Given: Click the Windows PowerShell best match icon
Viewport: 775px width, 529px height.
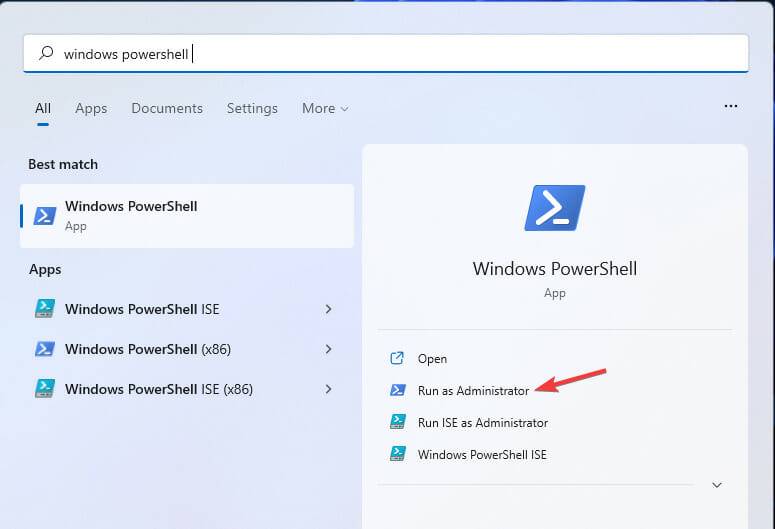Looking at the screenshot, I should (44, 216).
